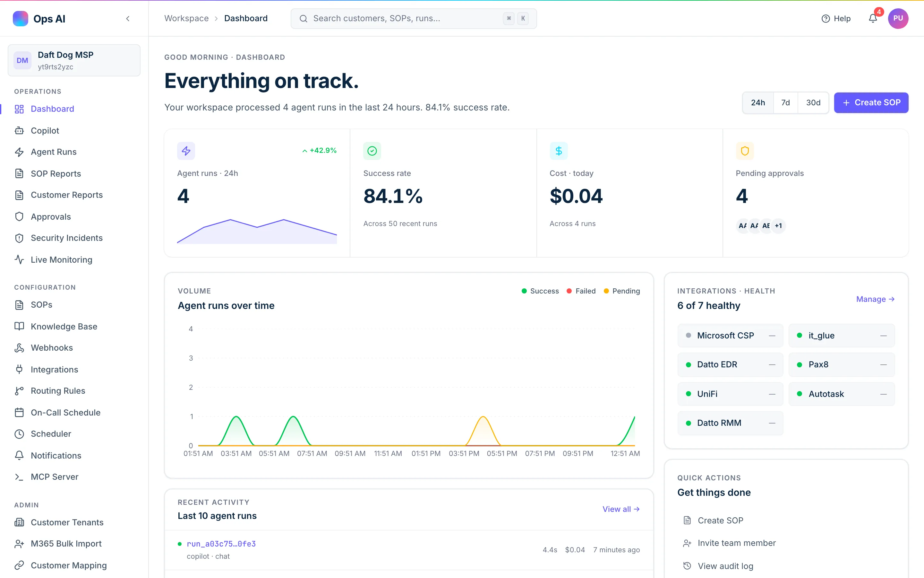
Task: Toggle Pending series in chart legend
Action: coord(621,291)
